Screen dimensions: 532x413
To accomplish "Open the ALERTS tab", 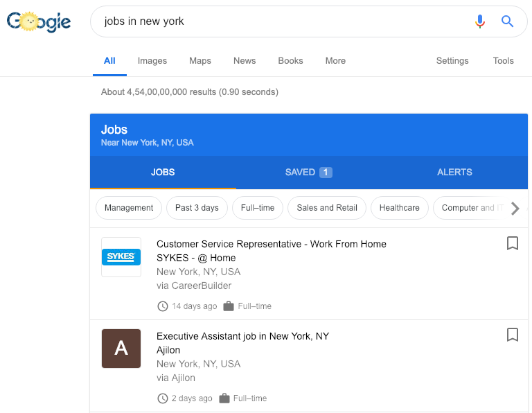I will 454,173.
